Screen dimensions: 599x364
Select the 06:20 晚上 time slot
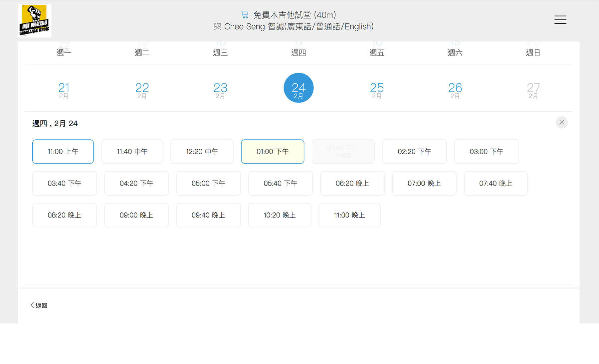tap(352, 183)
